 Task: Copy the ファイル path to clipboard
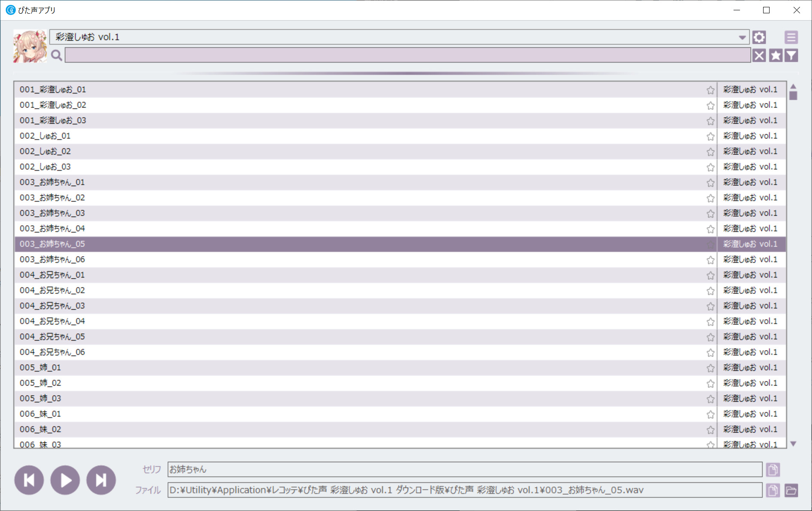point(773,490)
